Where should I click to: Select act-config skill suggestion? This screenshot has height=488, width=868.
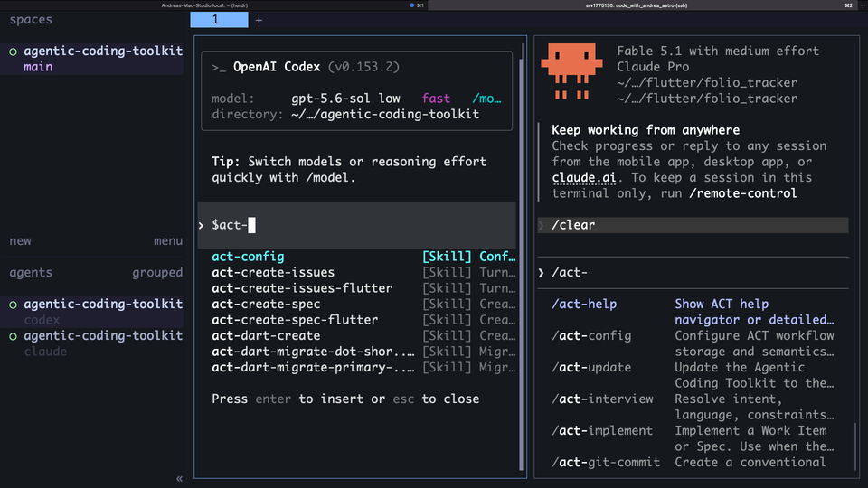coord(363,257)
